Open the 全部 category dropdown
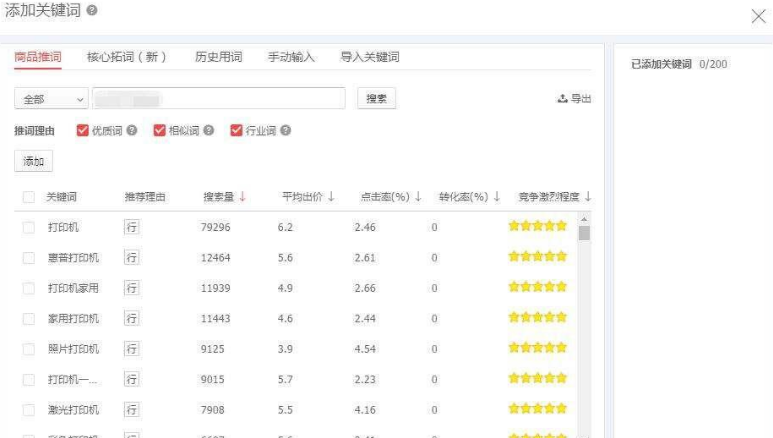773x438 pixels. click(51, 99)
